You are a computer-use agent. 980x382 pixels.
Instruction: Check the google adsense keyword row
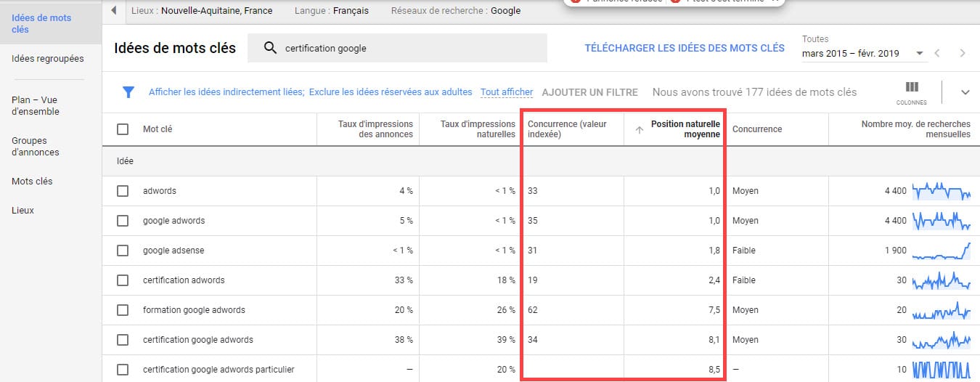click(x=123, y=251)
